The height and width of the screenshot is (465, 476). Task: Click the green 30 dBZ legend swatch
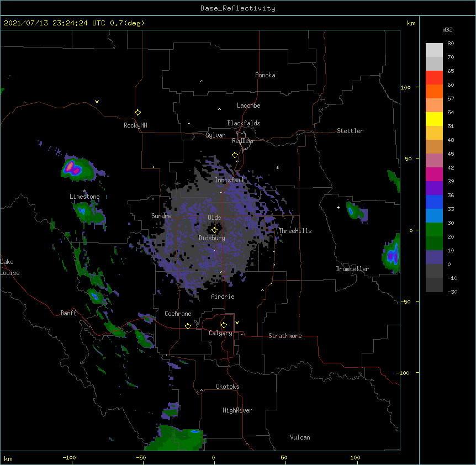434,230
